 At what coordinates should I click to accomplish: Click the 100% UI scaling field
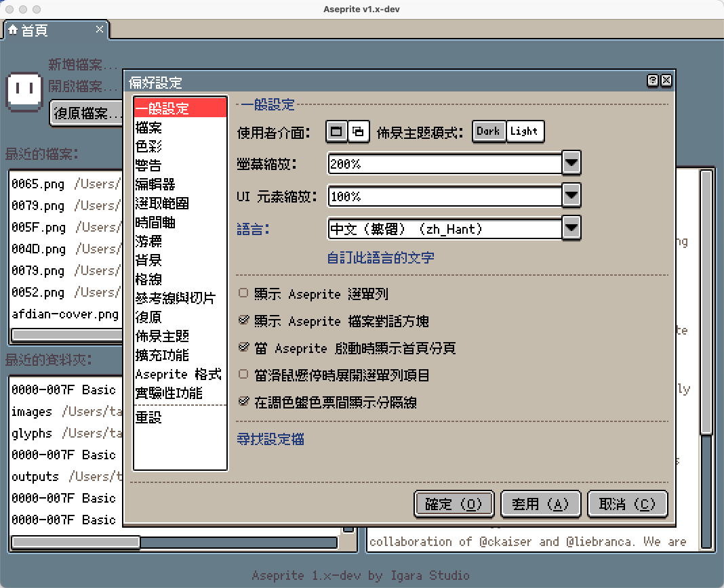point(445,196)
